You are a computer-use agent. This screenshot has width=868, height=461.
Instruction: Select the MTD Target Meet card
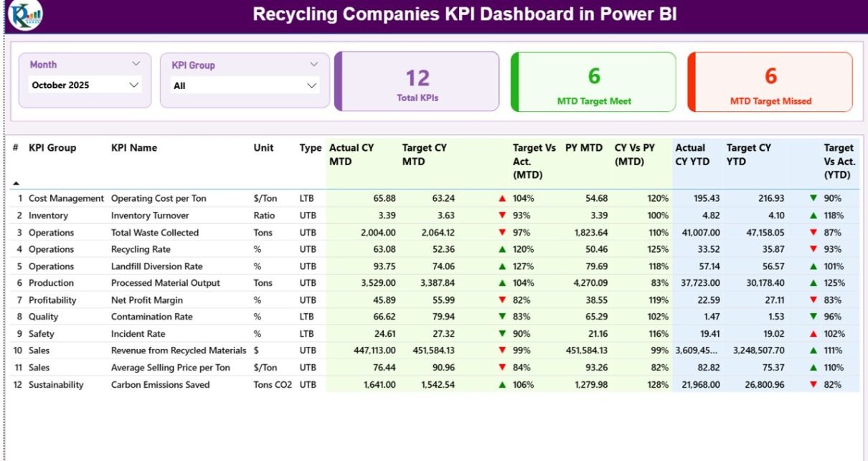point(594,82)
